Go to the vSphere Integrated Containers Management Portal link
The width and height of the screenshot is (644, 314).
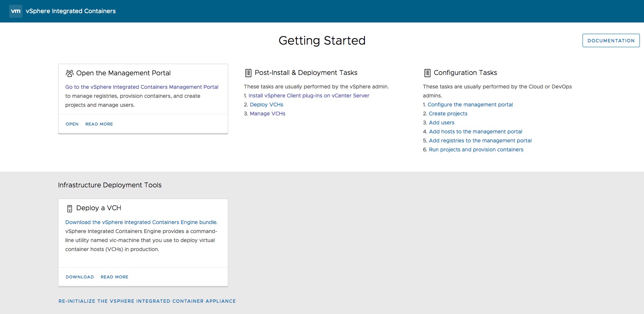(x=142, y=87)
